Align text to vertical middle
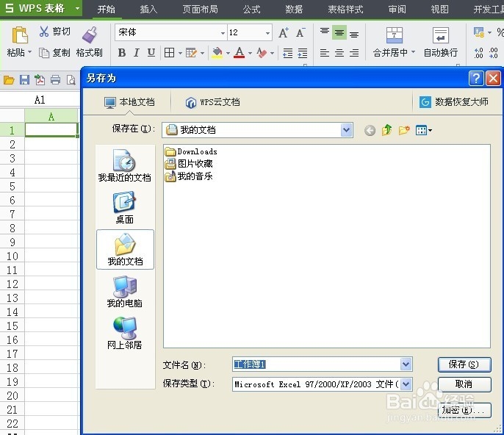 (339, 32)
